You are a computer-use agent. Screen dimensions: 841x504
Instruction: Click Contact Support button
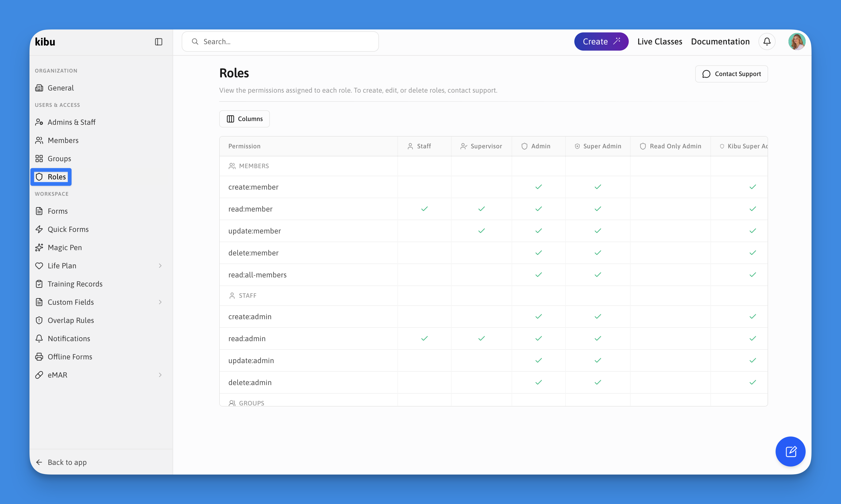pyautogui.click(x=731, y=74)
